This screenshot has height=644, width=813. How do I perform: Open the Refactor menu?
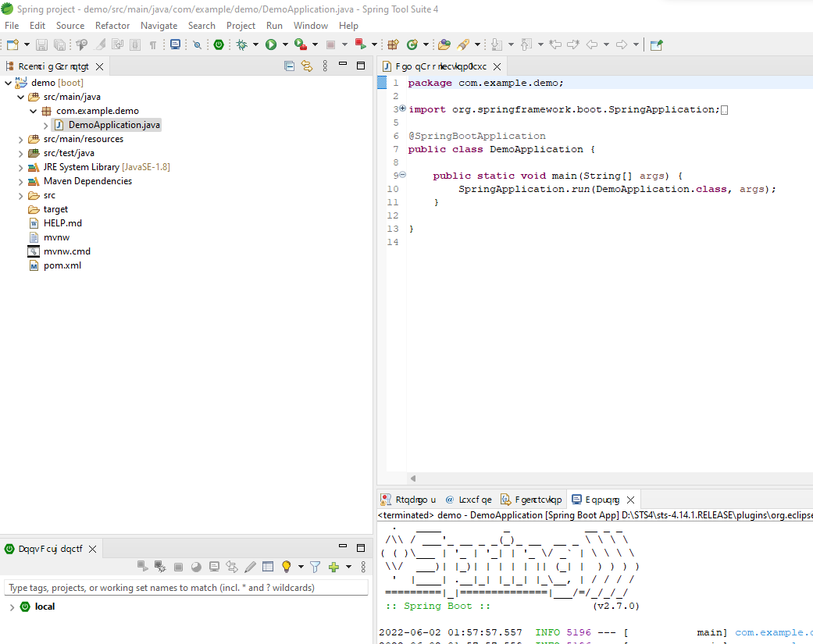click(x=112, y=26)
